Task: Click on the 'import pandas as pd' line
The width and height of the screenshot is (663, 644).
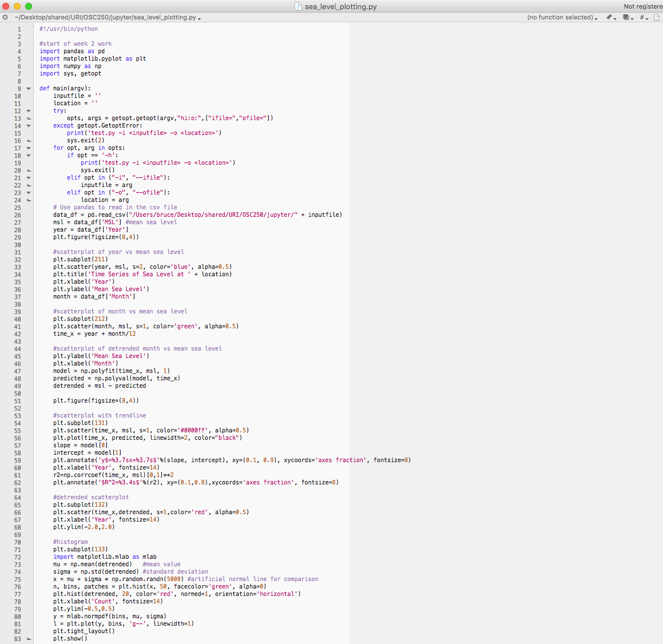Action: pyautogui.click(x=72, y=51)
